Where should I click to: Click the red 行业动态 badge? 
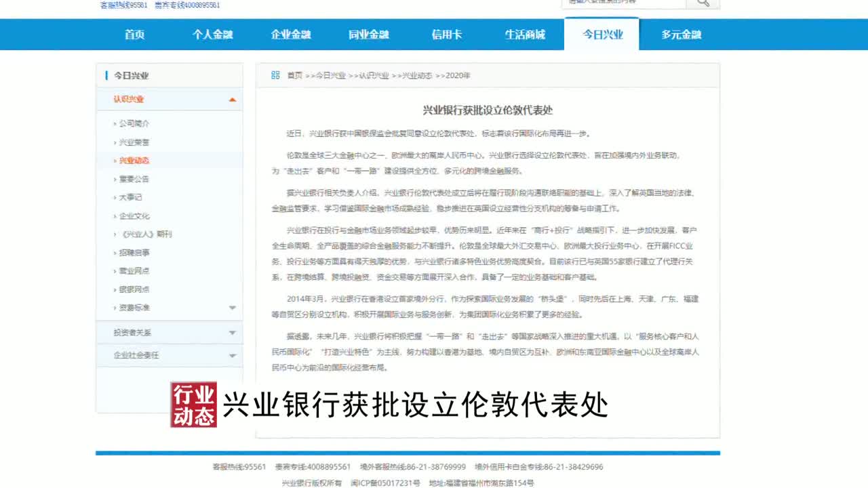[x=193, y=405]
